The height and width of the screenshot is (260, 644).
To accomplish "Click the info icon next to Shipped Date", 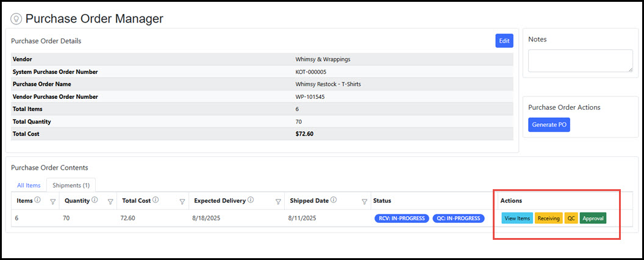I will point(334,200).
